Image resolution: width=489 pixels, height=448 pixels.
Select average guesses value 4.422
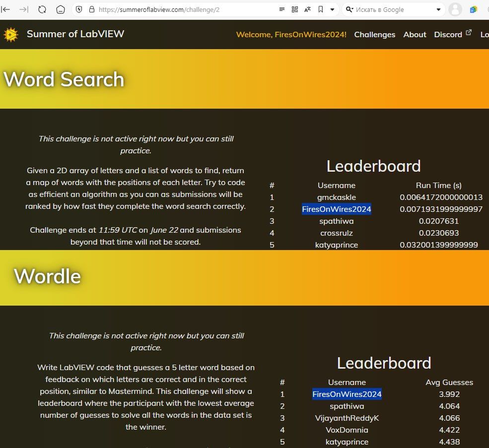pos(449,430)
